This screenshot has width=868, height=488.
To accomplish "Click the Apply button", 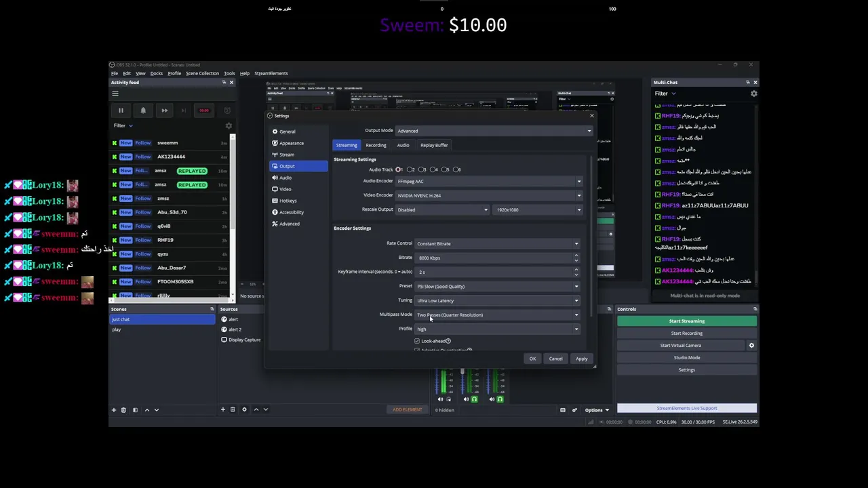I will coord(582,359).
